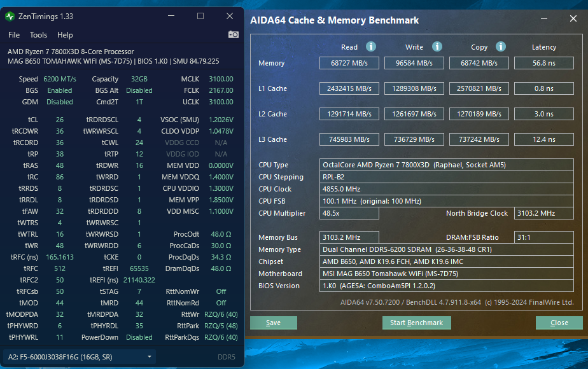Click the Capacity value 32GB
This screenshot has width=588, height=369.
(x=139, y=79)
